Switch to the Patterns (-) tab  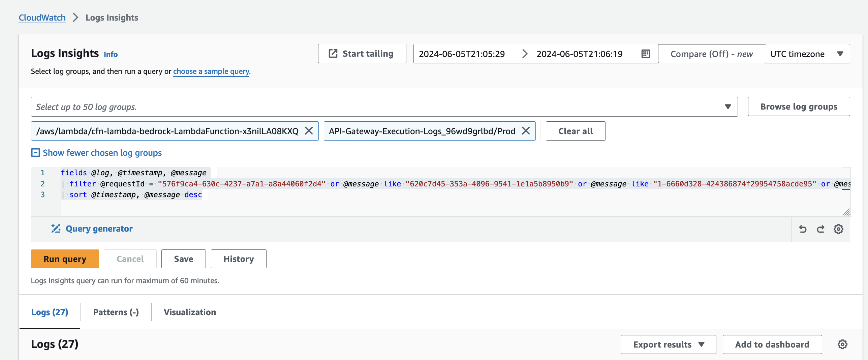(x=116, y=312)
